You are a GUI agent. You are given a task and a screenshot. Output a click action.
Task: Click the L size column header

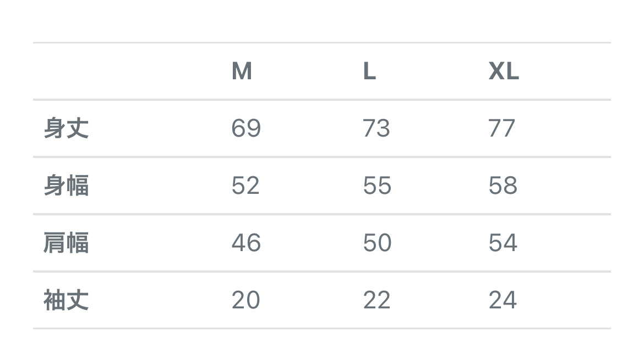click(x=369, y=72)
